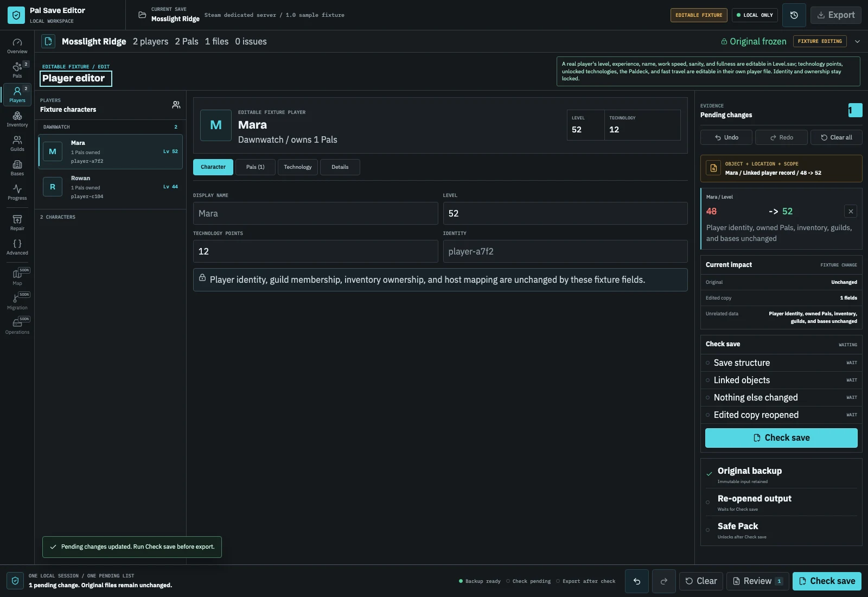Click the bottom bar Check save button
Screen dimensions: 868x597
pyautogui.click(x=827, y=581)
